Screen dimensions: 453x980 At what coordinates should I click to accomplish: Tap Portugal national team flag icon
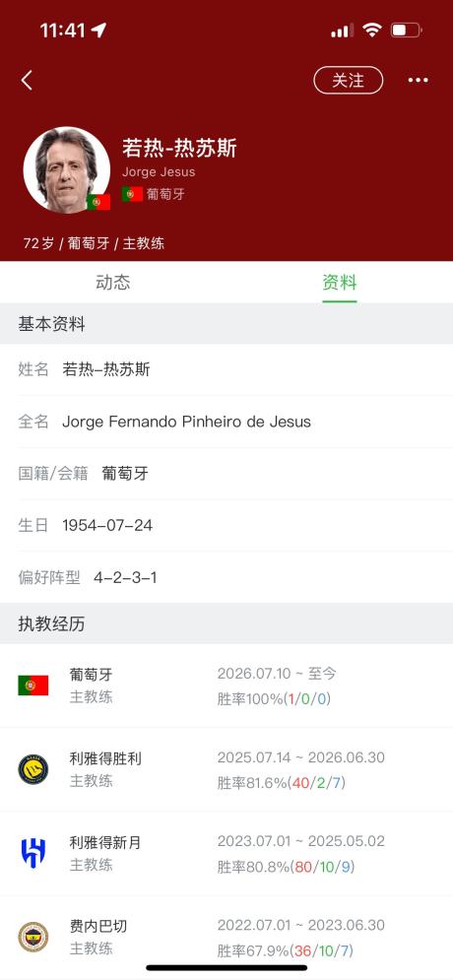[x=33, y=685]
